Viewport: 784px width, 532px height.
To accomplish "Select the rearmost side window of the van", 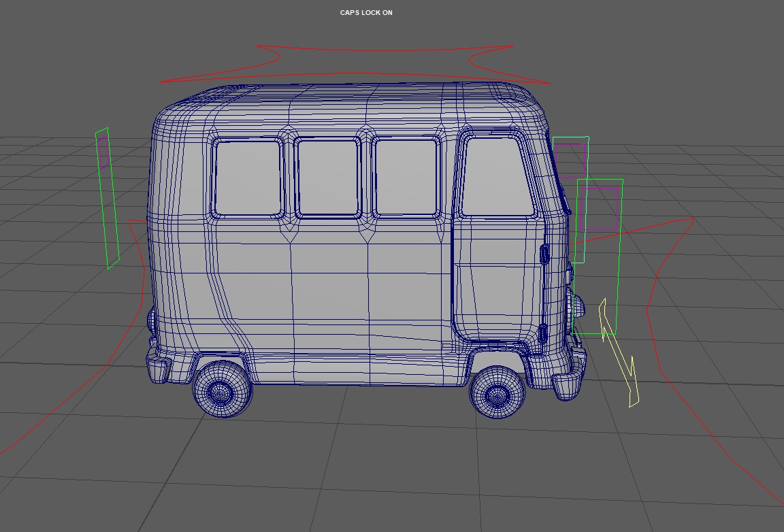I will tap(248, 178).
